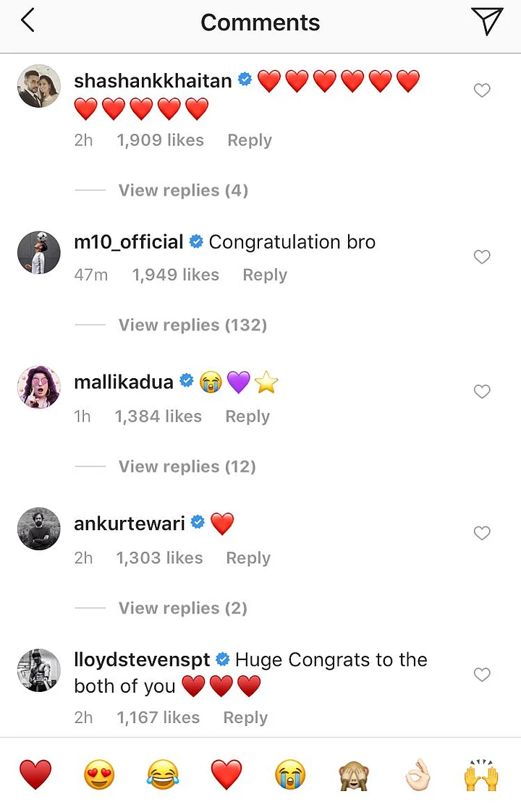
Task: Insert the heart-eyes emoji reaction
Action: (x=98, y=775)
